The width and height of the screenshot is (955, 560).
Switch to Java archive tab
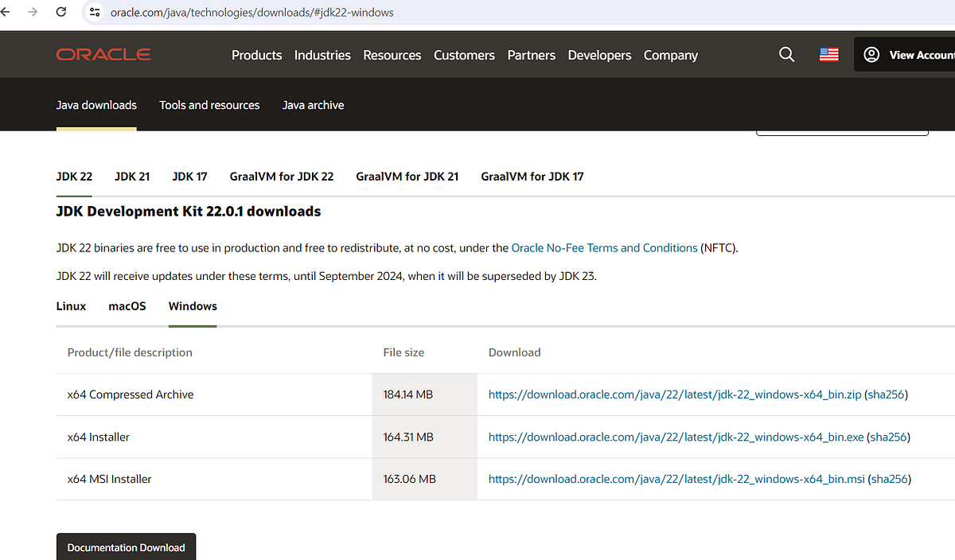pyautogui.click(x=313, y=105)
